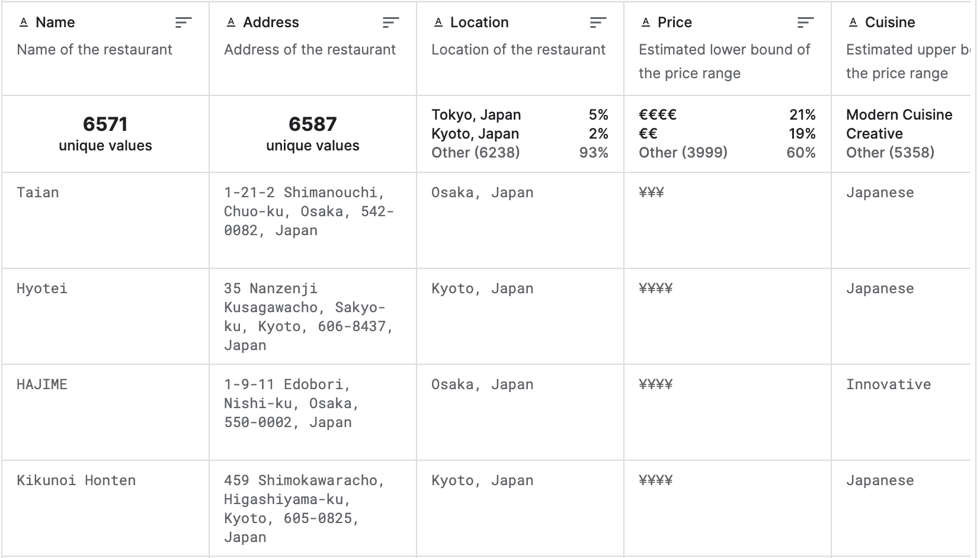This screenshot has width=980, height=558.
Task: Open sort menu for Location column
Action: [598, 23]
